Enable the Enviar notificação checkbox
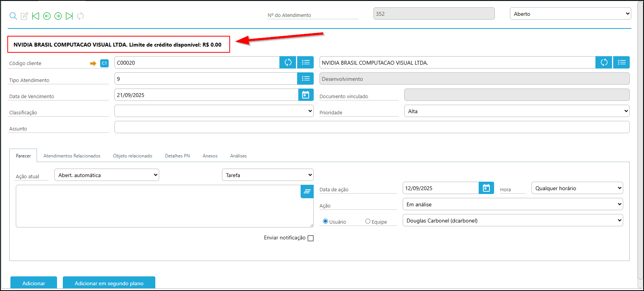 pyautogui.click(x=311, y=238)
